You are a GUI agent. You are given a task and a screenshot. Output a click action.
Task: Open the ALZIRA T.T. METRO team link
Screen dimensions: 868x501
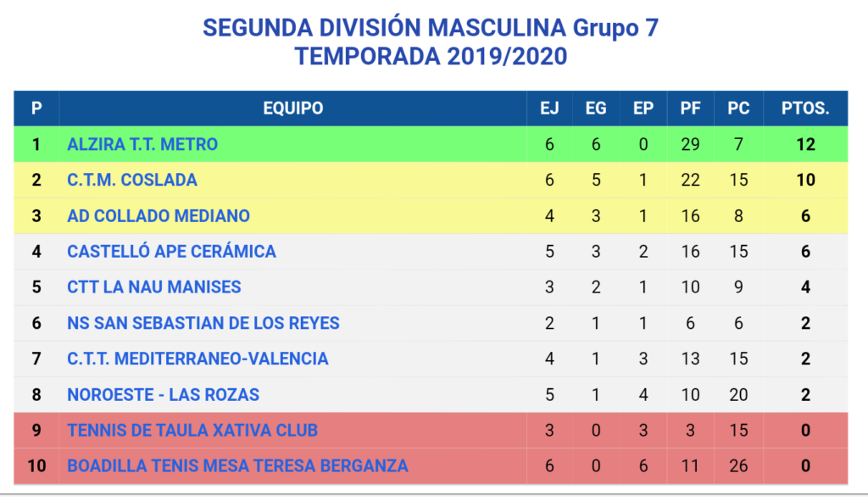click(142, 144)
